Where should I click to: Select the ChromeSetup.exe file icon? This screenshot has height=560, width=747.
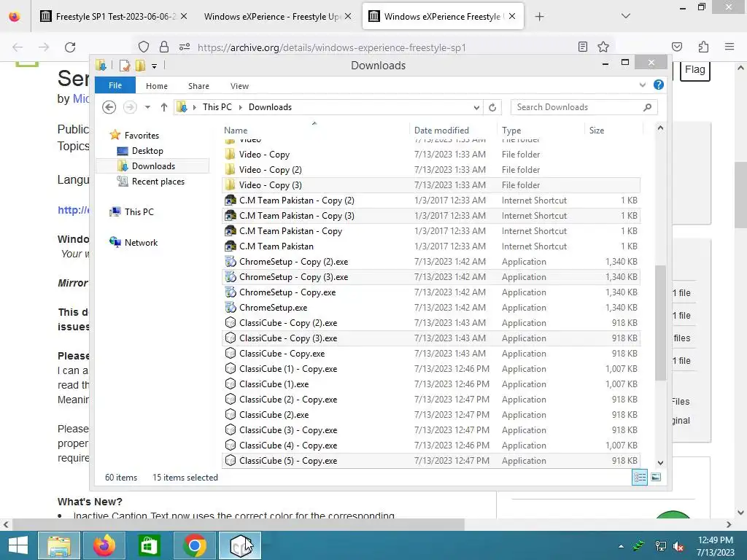pyautogui.click(x=230, y=308)
